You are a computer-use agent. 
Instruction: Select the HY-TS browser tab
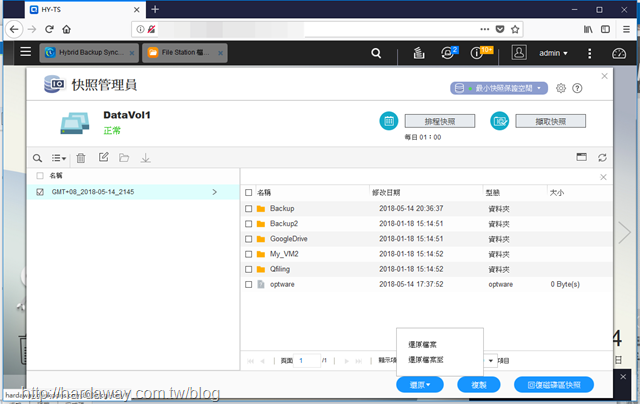pos(86,9)
